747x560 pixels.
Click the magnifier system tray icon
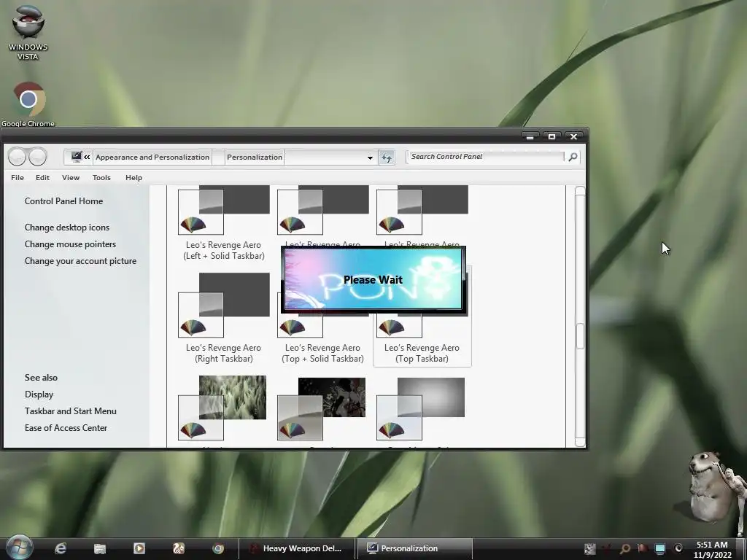coord(625,549)
